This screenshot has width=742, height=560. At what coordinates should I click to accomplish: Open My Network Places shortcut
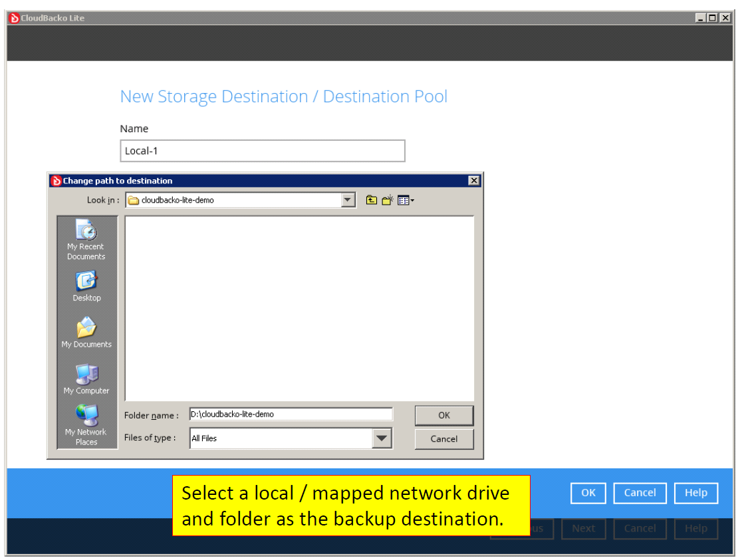coord(86,424)
